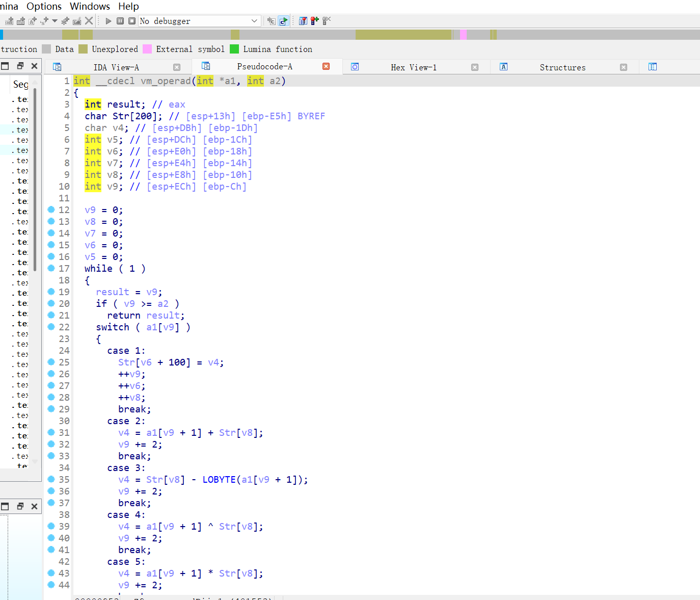The width and height of the screenshot is (700, 600).
Task: Close the Structures tab
Action: point(624,67)
